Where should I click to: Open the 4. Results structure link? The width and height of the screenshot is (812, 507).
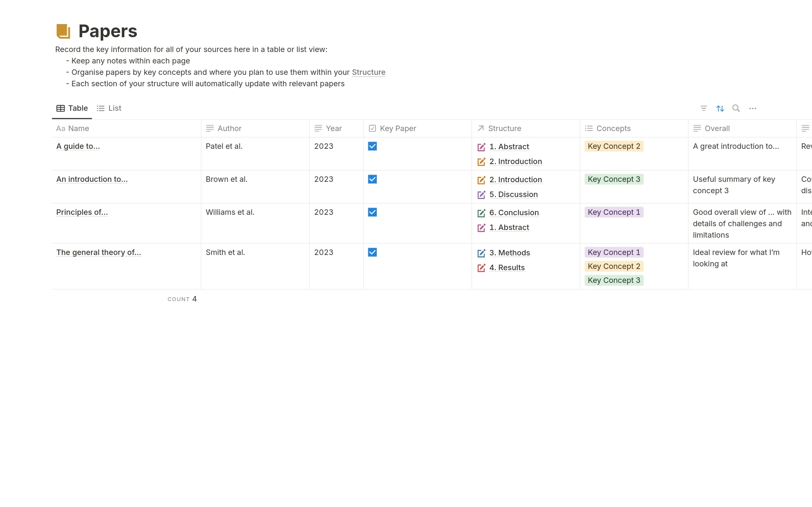[x=507, y=268]
